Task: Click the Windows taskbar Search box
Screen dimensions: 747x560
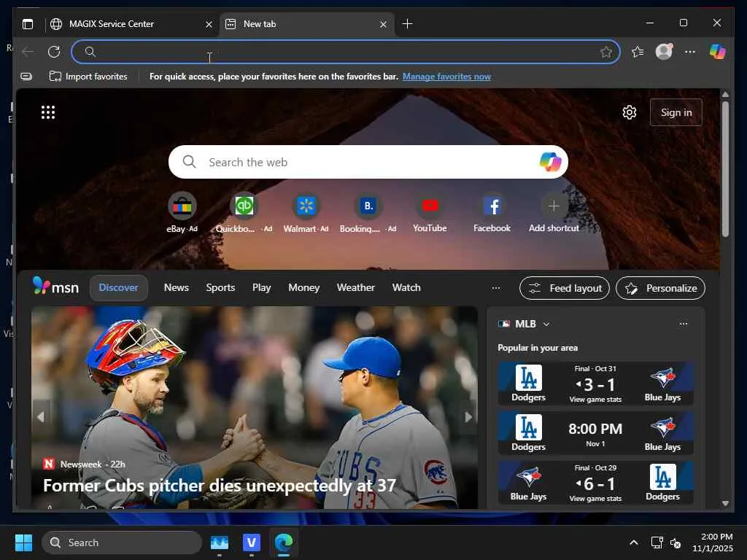Action: (x=122, y=542)
